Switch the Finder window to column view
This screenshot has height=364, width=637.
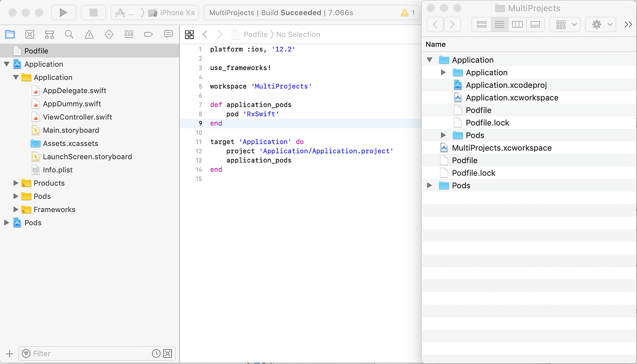tap(517, 24)
